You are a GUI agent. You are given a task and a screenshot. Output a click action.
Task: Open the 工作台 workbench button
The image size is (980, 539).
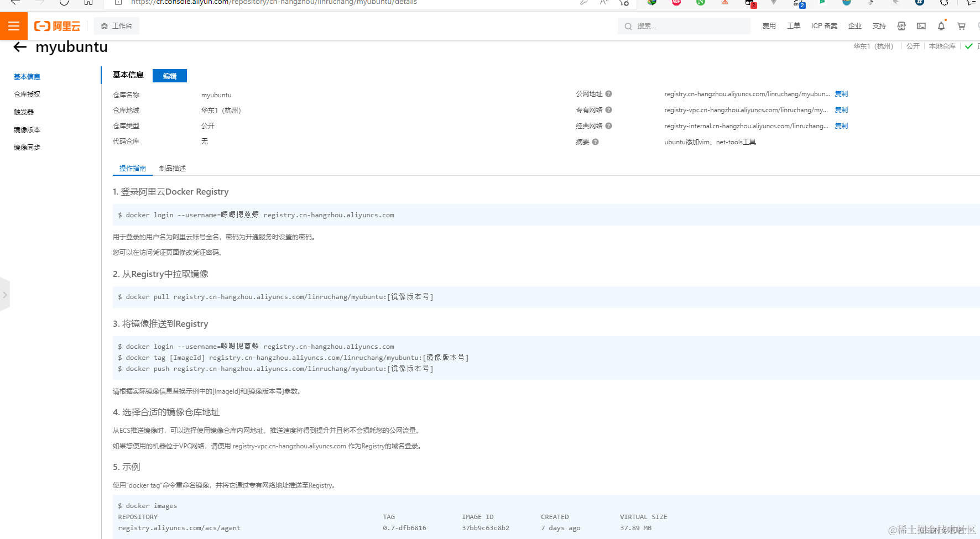tap(117, 26)
